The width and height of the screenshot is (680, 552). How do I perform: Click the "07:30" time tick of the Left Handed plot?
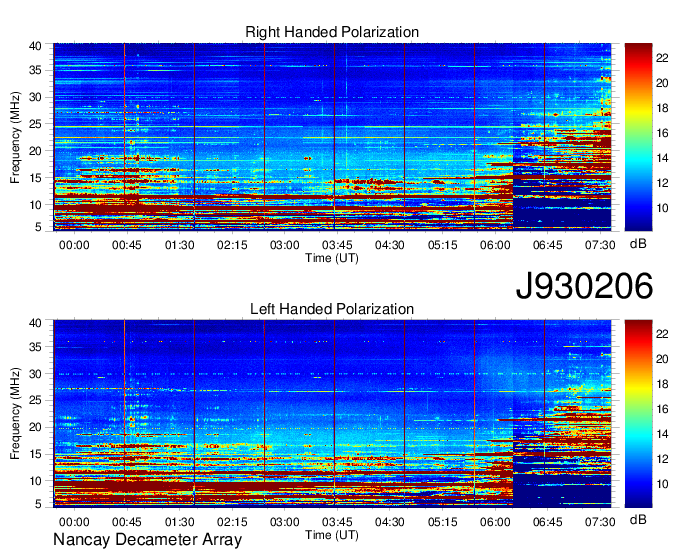pyautogui.click(x=600, y=522)
